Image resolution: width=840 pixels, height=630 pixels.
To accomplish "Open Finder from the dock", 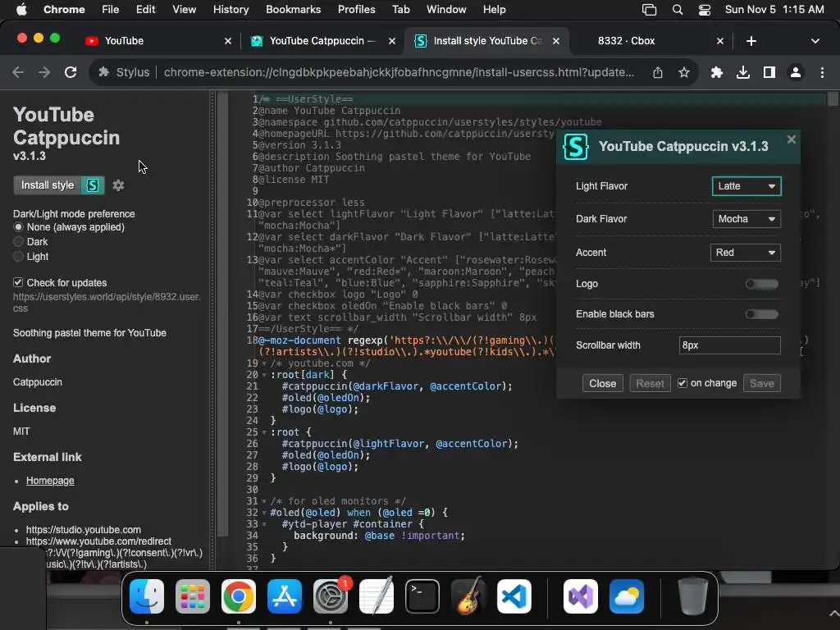I will pos(147,596).
